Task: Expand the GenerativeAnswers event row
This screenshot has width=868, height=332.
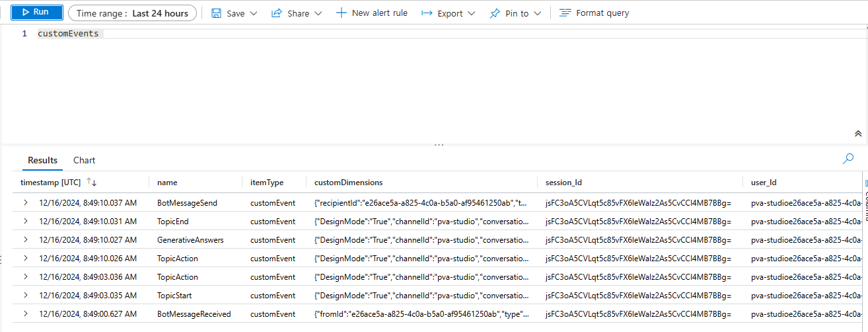Action: 26,240
